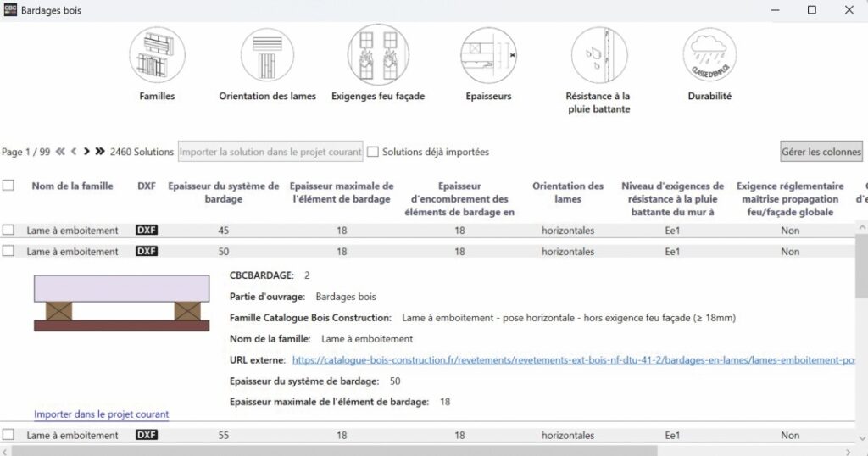Sort by Nom de la famille column header
Screen dimensions: 868x456
point(72,186)
